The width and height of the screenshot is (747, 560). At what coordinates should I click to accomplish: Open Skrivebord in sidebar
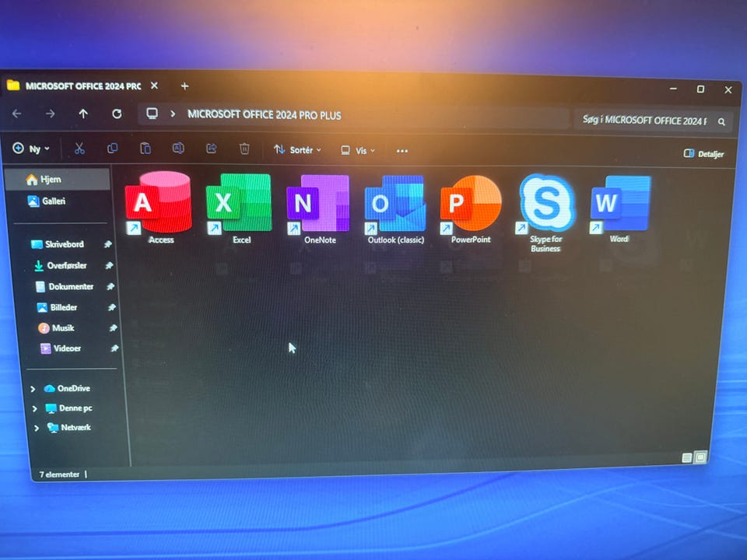coord(57,244)
